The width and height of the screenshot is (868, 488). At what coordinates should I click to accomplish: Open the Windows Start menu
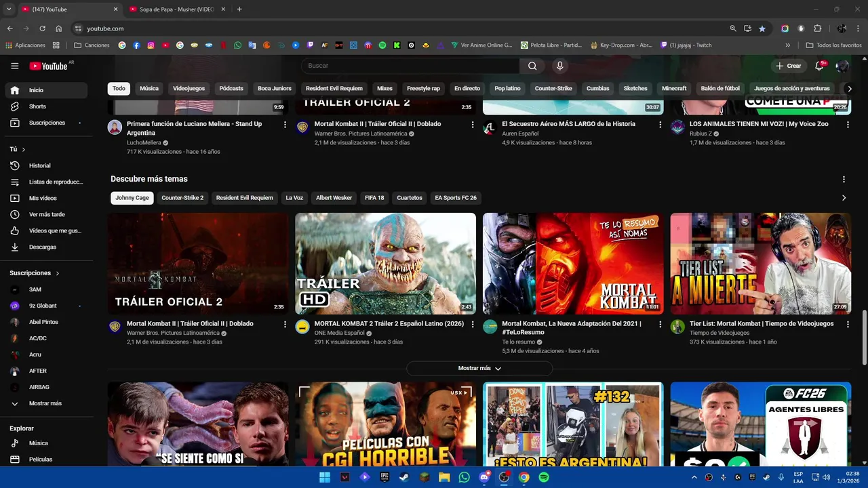click(325, 477)
